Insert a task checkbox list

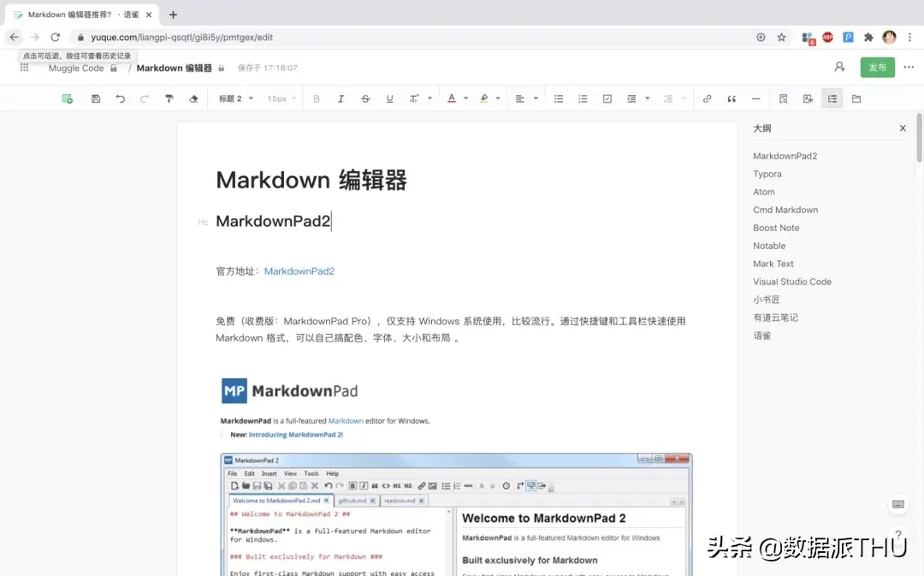607,98
